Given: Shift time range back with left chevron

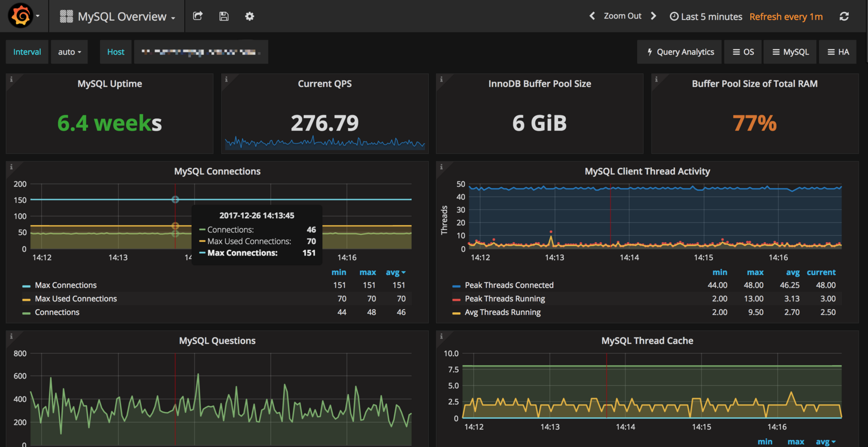Looking at the screenshot, I should [x=592, y=16].
